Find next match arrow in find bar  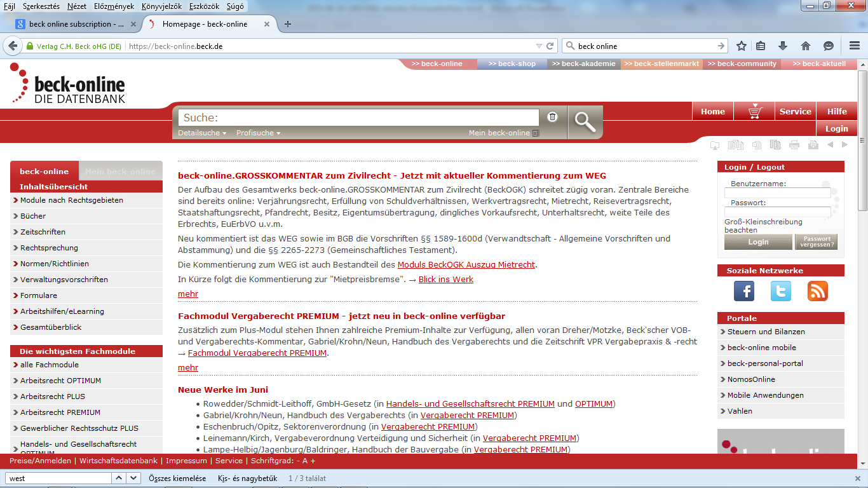pyautogui.click(x=133, y=478)
